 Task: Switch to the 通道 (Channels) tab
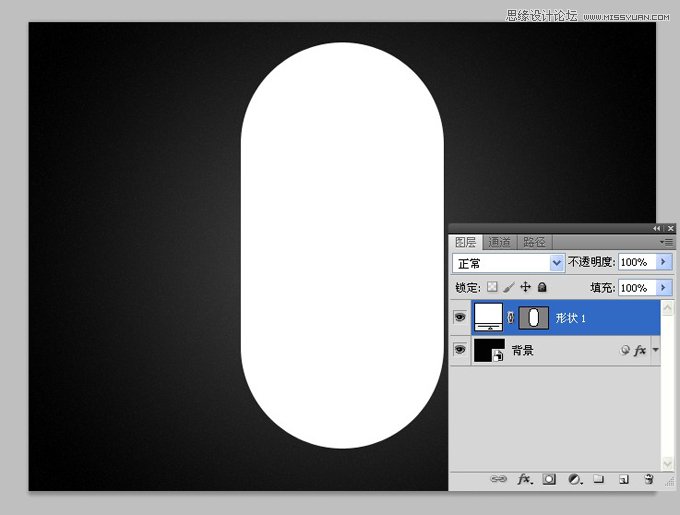[500, 242]
